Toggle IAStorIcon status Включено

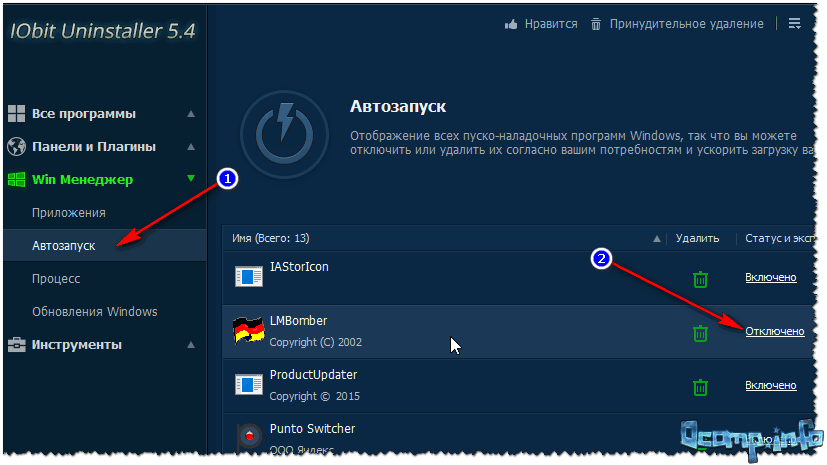[x=770, y=277]
